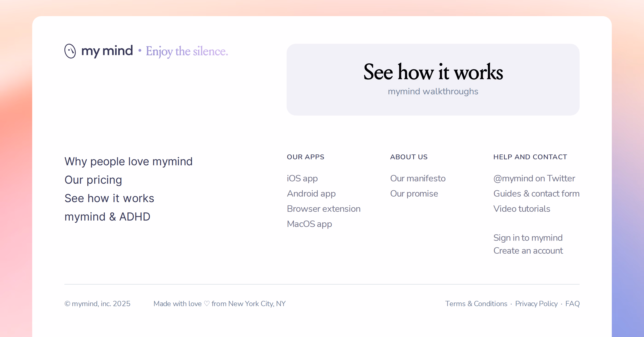Open footer "See how it works" link

(109, 198)
